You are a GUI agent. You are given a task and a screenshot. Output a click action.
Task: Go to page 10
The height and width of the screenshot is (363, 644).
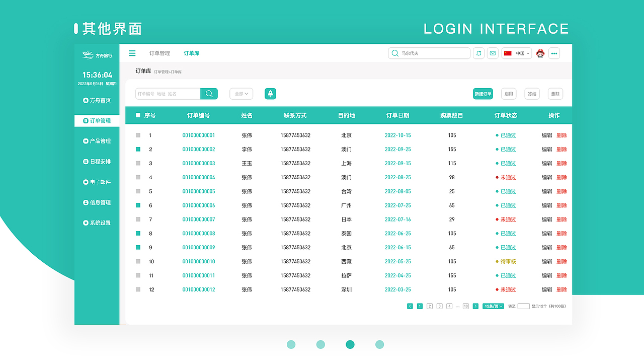click(466, 306)
